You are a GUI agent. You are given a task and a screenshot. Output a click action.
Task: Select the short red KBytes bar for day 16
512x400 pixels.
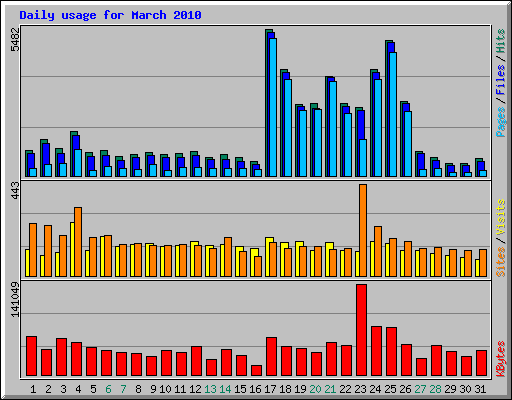[x=256, y=371]
